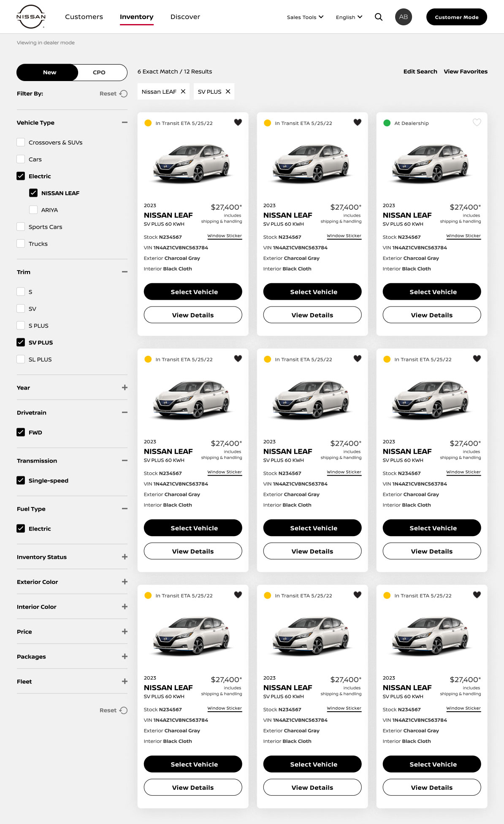Reset filters next to Filter By
The width and height of the screenshot is (504, 824).
[114, 94]
